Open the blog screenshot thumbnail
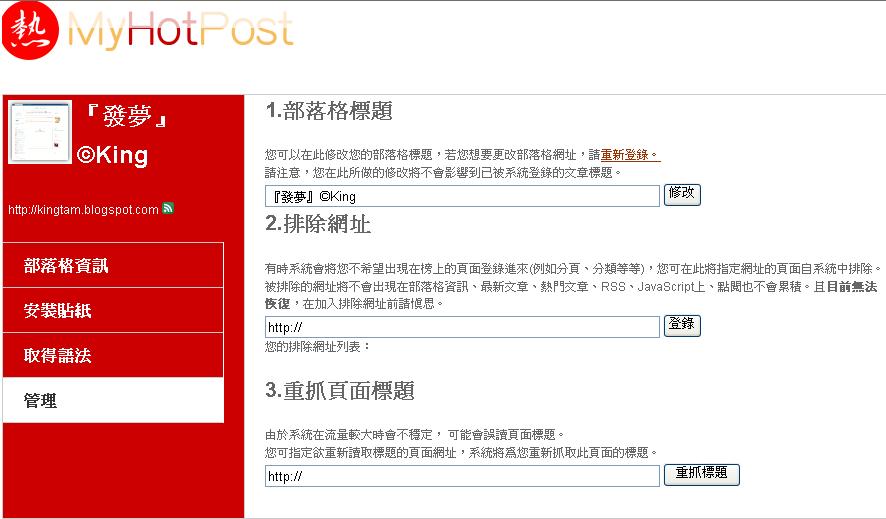This screenshot has width=886, height=519. tap(40, 132)
